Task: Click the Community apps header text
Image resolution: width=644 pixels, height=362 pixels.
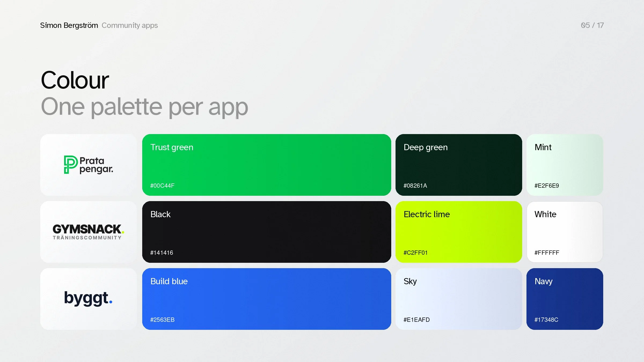Action: coord(130,25)
